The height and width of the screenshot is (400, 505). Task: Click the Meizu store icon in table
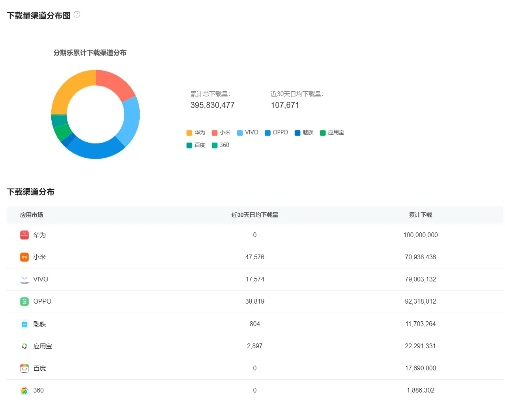[x=24, y=324]
